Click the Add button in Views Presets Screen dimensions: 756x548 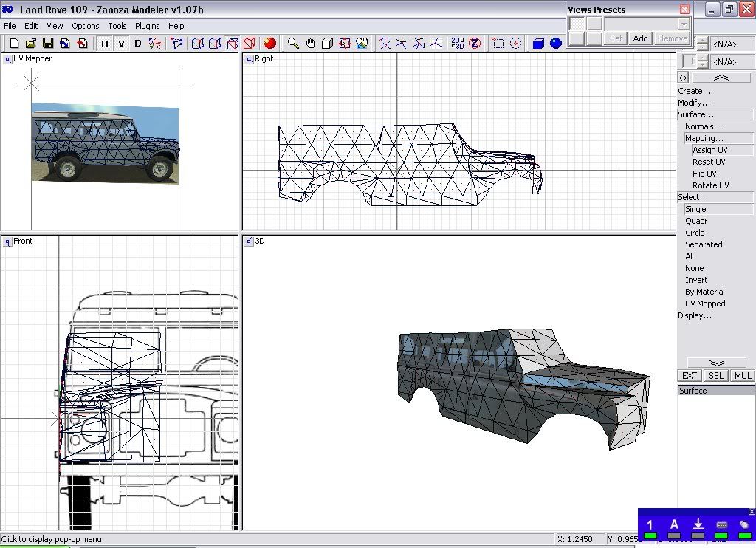coord(640,38)
